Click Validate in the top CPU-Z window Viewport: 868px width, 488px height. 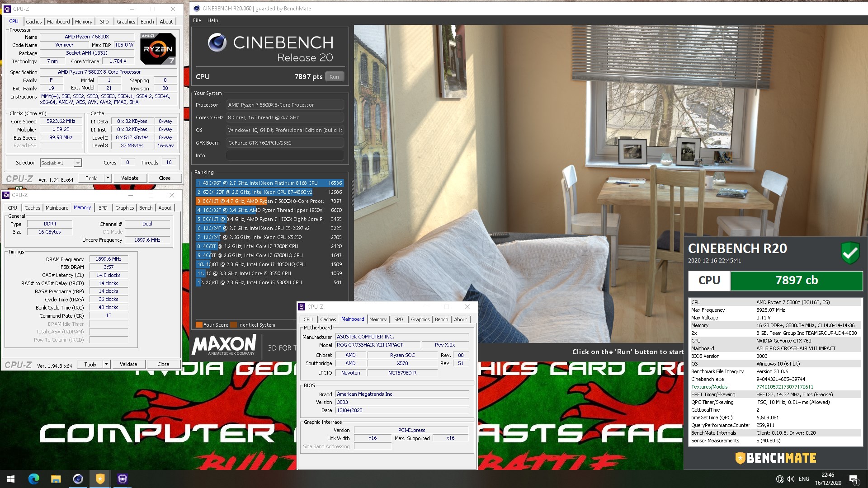tap(130, 178)
